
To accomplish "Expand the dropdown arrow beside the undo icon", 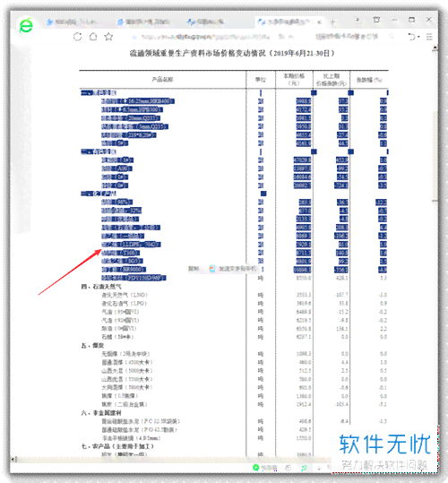I will [x=418, y=37].
